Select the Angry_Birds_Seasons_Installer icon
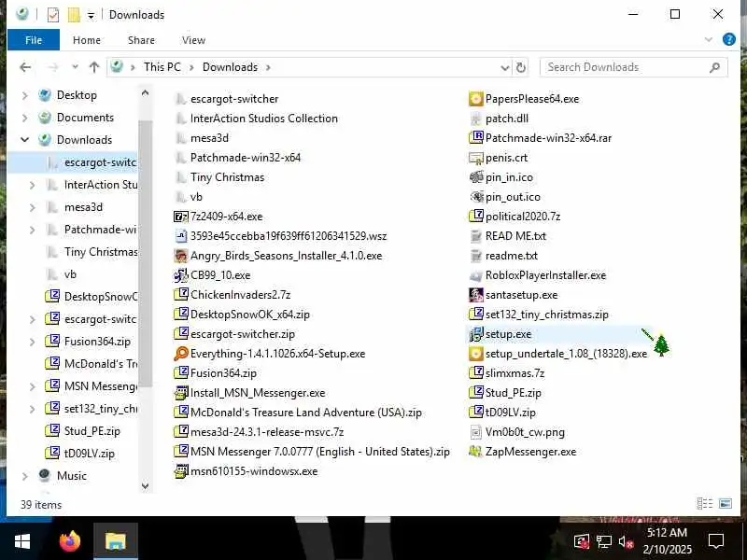 click(180, 256)
